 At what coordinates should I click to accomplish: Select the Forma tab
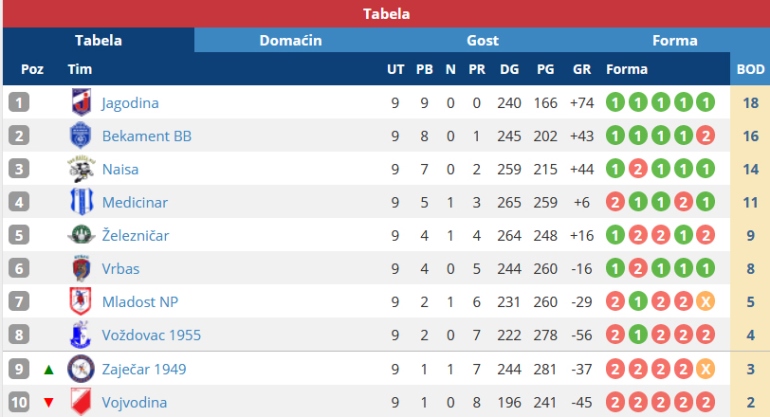pyautogui.click(x=675, y=41)
